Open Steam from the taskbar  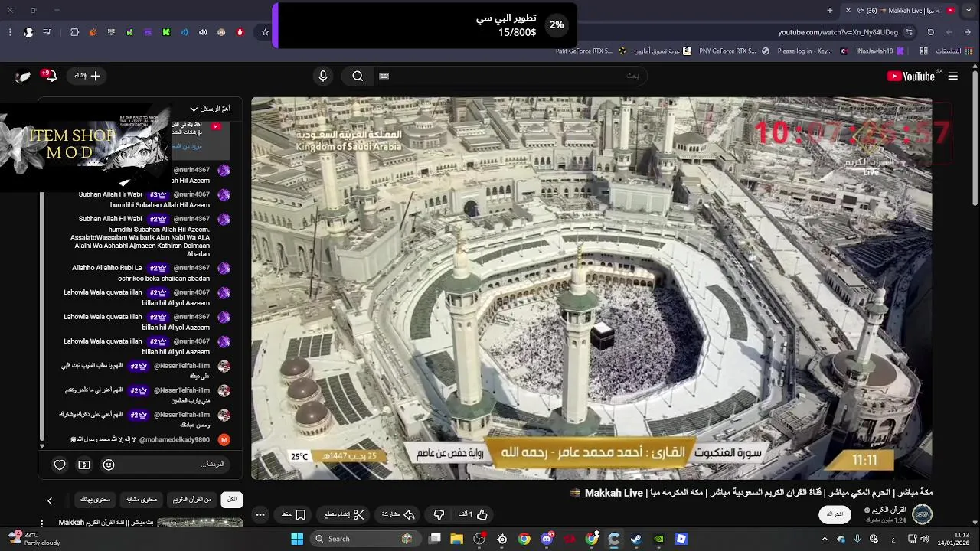coord(635,539)
